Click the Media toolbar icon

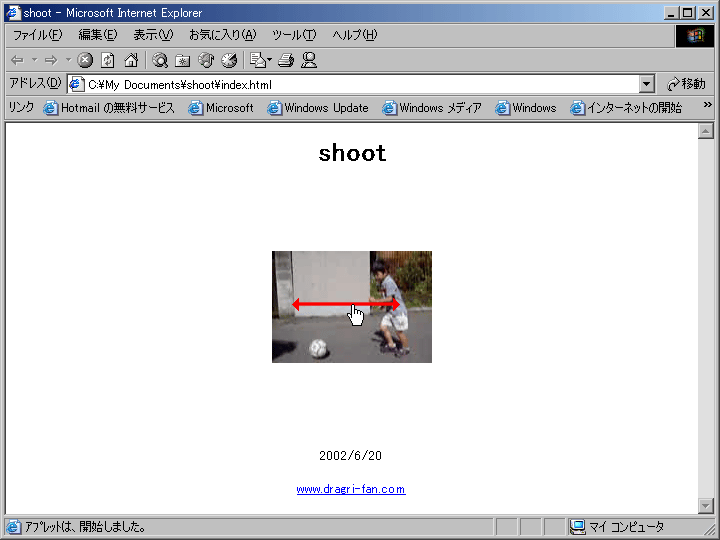[x=206, y=60]
